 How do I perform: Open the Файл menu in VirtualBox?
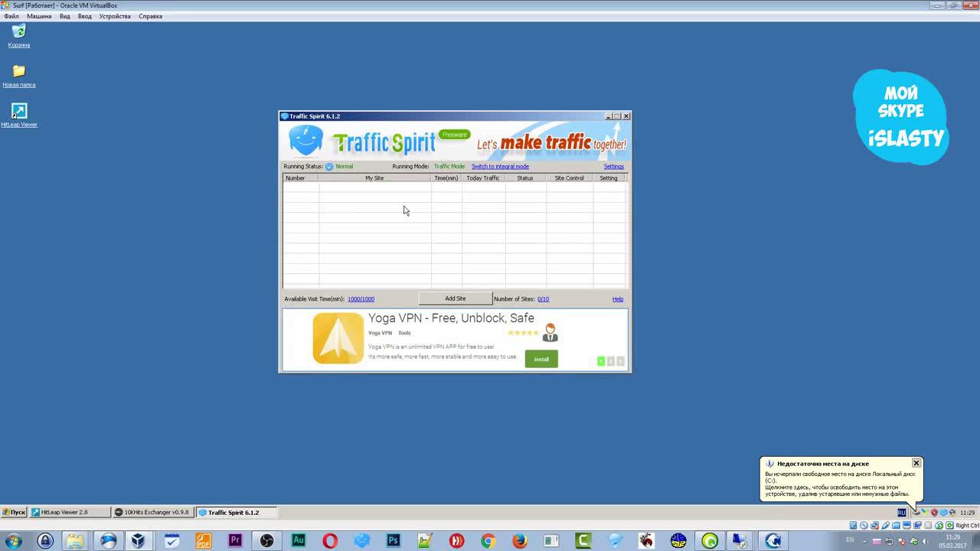pyautogui.click(x=11, y=16)
